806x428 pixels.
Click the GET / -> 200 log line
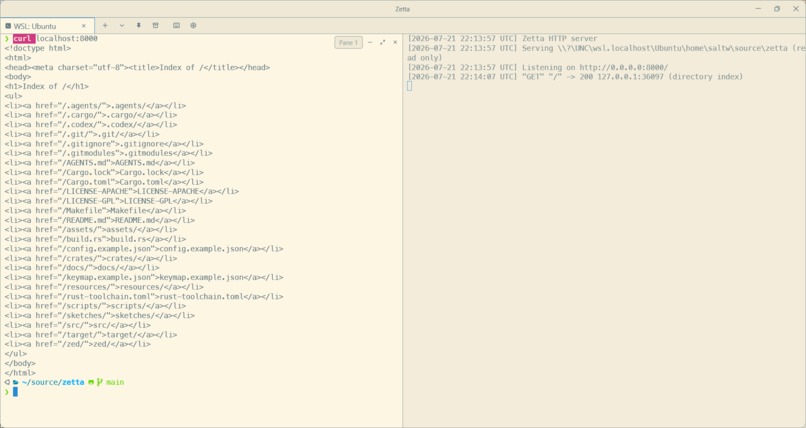pyautogui.click(x=575, y=77)
